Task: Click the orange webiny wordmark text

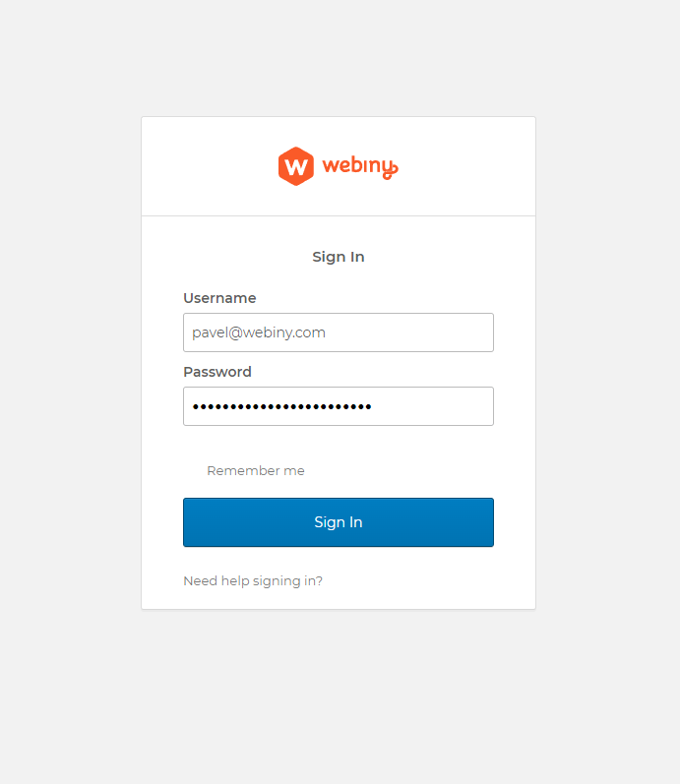Action: tap(354, 166)
